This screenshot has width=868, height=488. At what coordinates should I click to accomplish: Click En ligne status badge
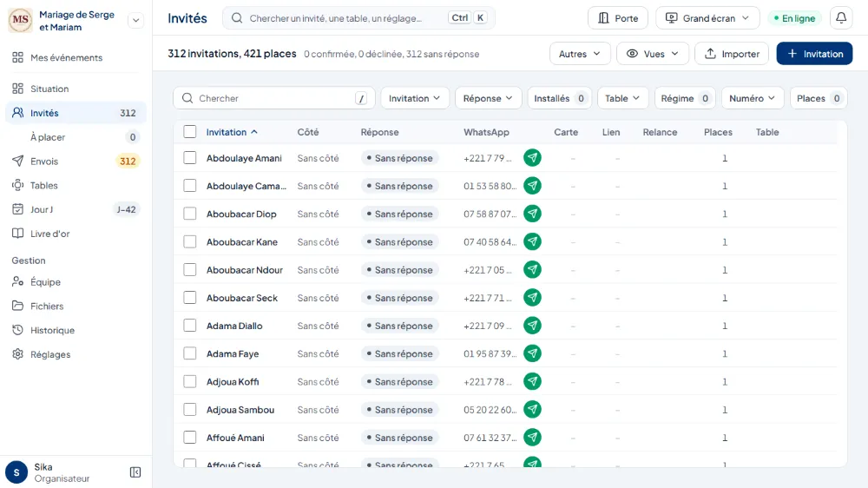pos(794,18)
